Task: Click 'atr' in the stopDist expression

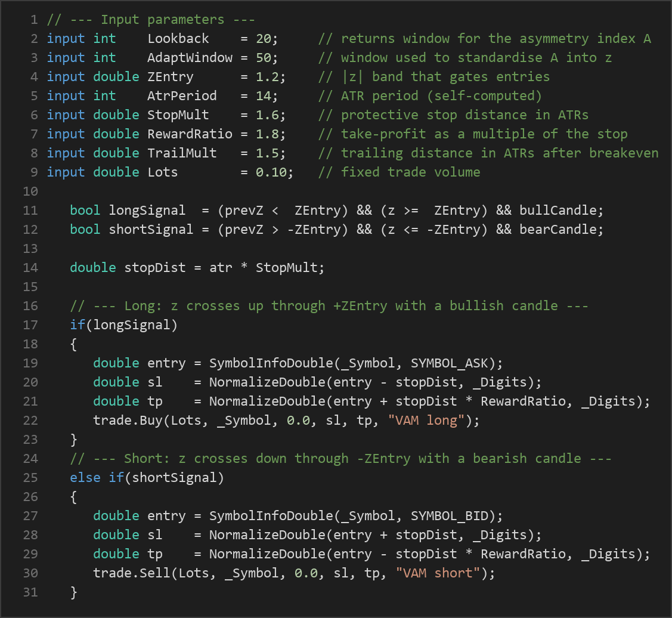Action: (x=221, y=268)
